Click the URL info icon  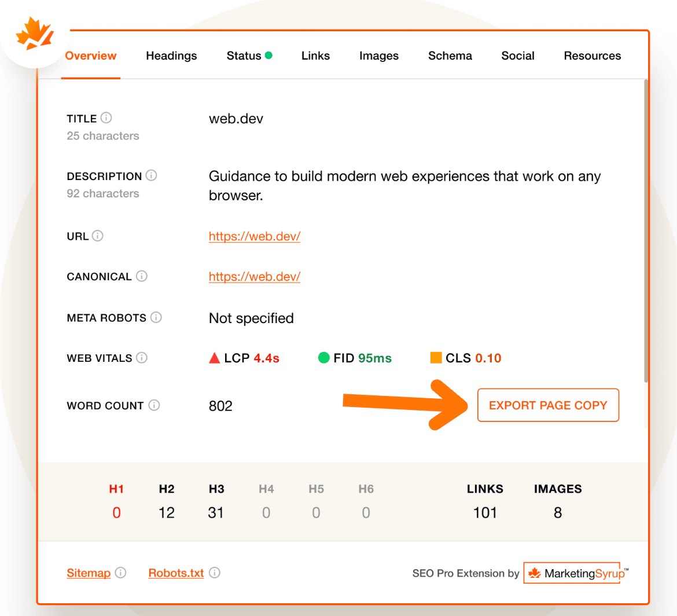(98, 236)
